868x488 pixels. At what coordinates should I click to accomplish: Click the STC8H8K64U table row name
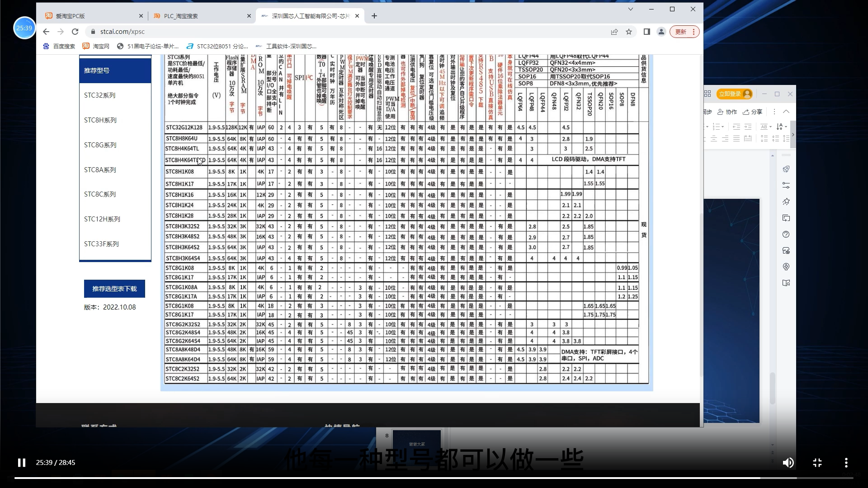181,139
